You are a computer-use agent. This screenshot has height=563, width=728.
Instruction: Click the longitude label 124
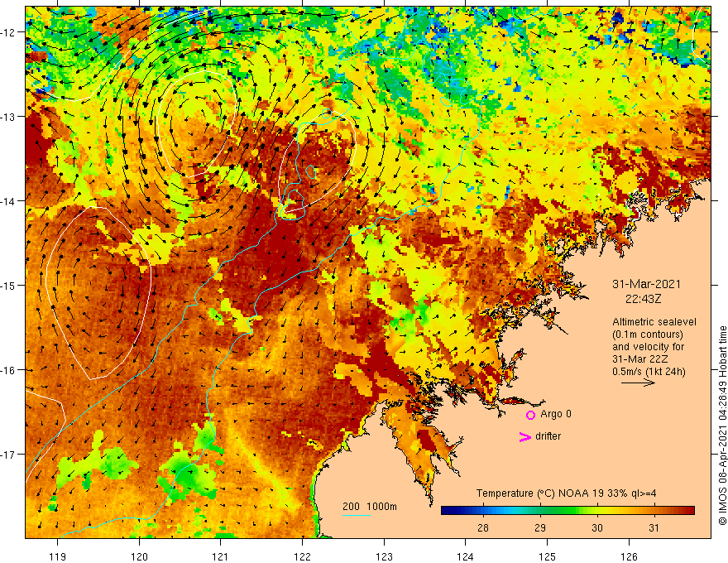(x=466, y=556)
